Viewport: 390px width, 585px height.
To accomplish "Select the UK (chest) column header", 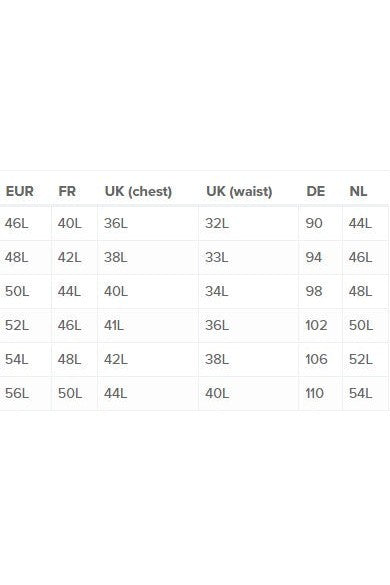I will coord(138,191).
